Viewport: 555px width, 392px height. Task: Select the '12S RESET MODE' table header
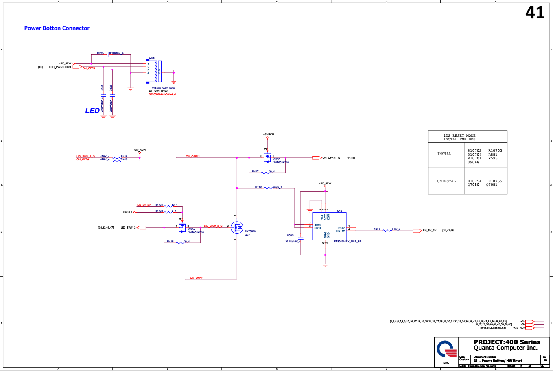click(459, 136)
